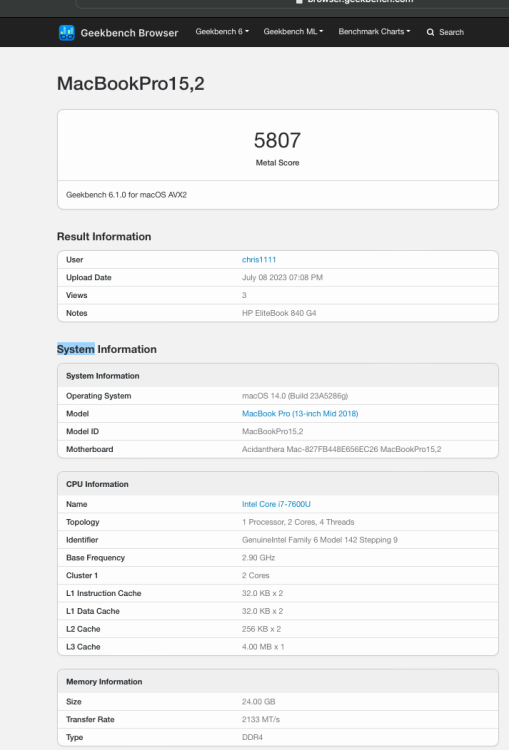Click the L2 Cache value 256 KB x 2

click(x=261, y=629)
